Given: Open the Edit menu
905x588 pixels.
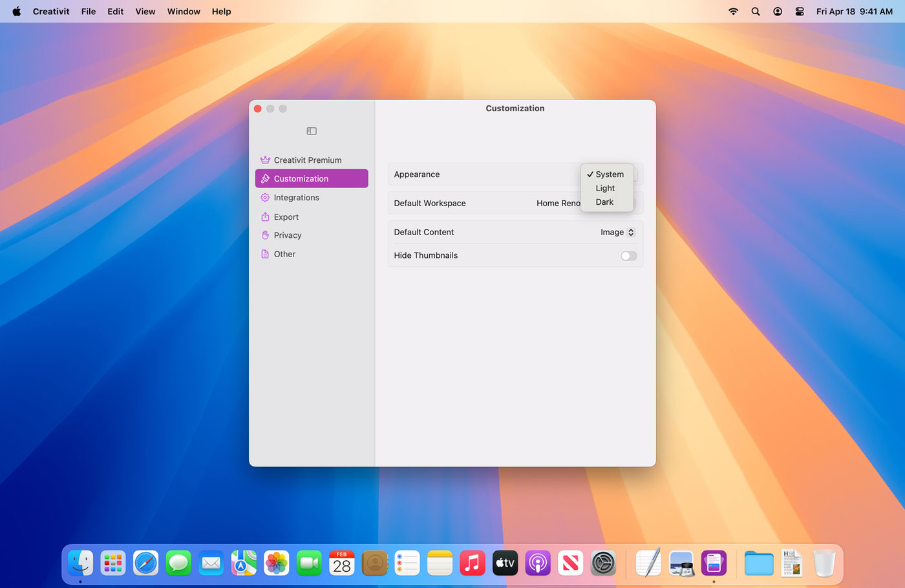Looking at the screenshot, I should pos(116,12).
